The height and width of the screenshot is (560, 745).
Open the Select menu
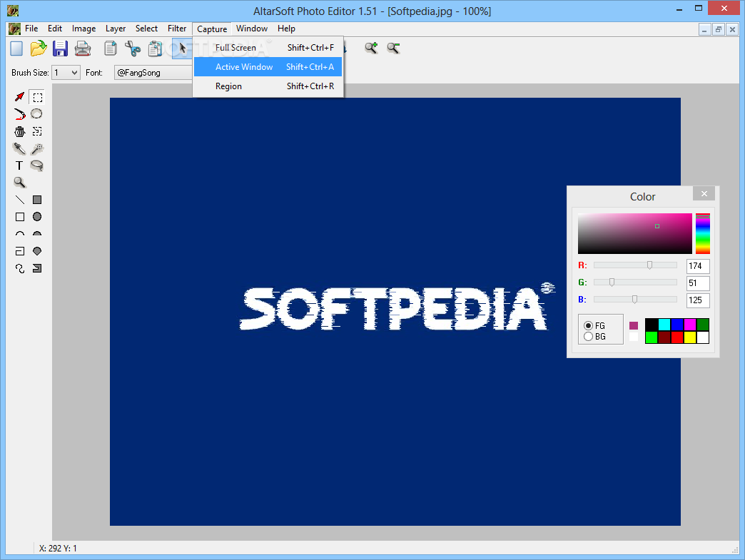tap(146, 29)
